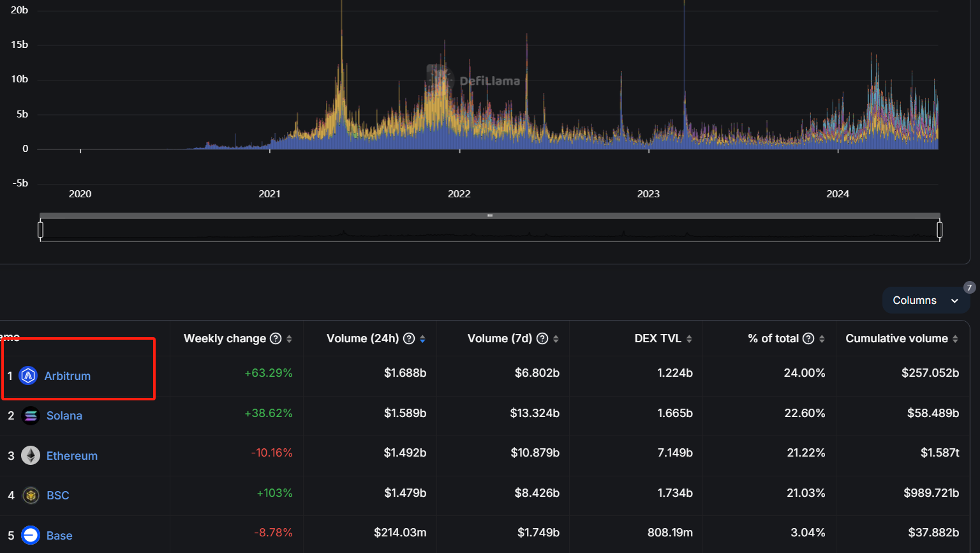Click the 2024 label on chart axis
The width and height of the screenshot is (980, 553).
tap(838, 194)
